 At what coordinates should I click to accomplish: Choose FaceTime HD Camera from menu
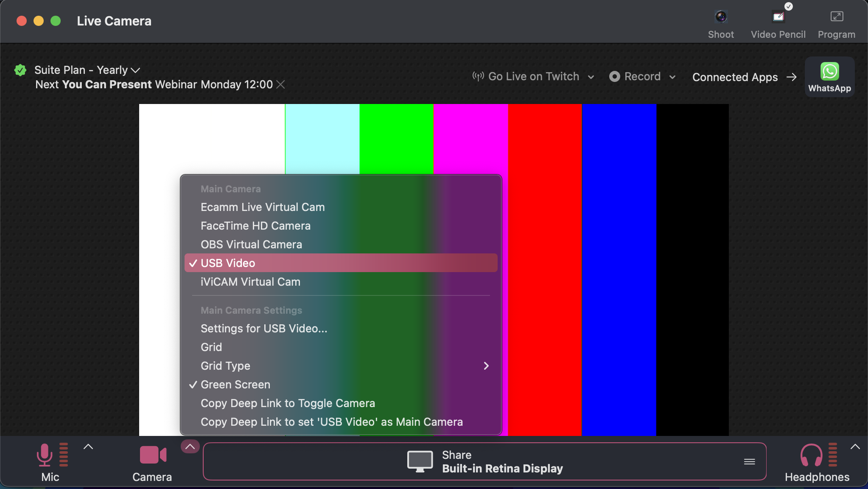click(255, 226)
